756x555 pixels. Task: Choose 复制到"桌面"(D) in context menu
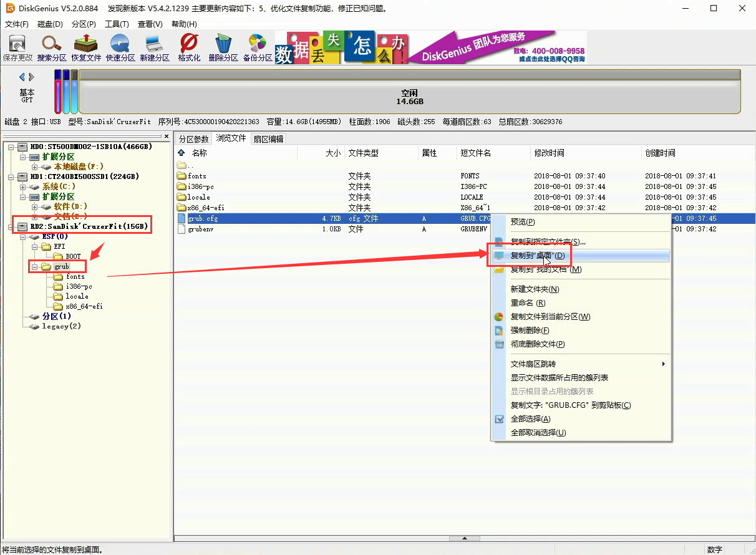tap(581, 256)
